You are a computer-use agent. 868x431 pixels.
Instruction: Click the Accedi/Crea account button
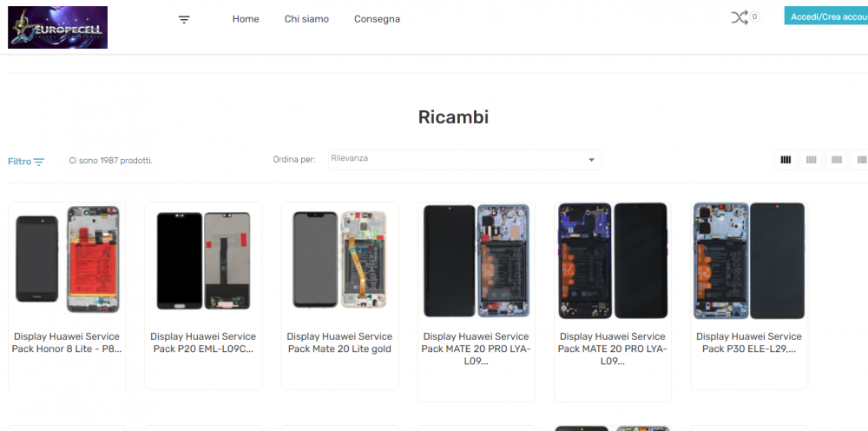click(826, 17)
